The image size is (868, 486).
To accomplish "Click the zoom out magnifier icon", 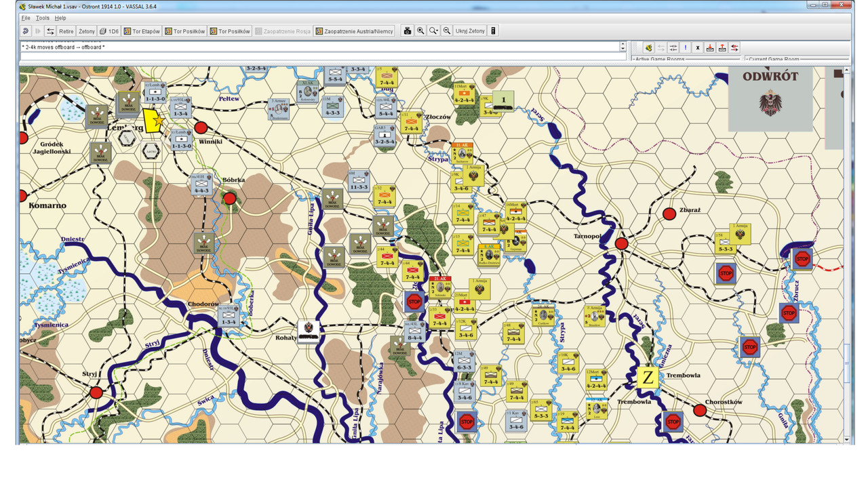I will click(x=447, y=31).
